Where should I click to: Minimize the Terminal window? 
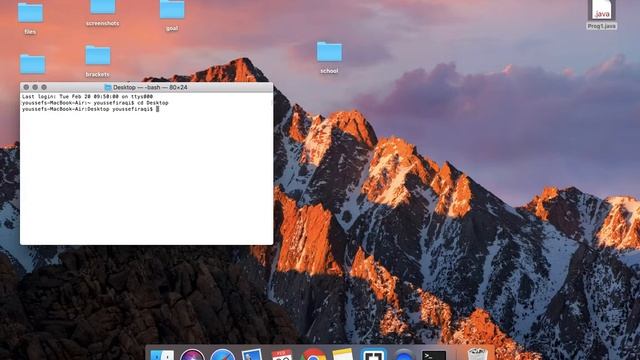click(35, 87)
